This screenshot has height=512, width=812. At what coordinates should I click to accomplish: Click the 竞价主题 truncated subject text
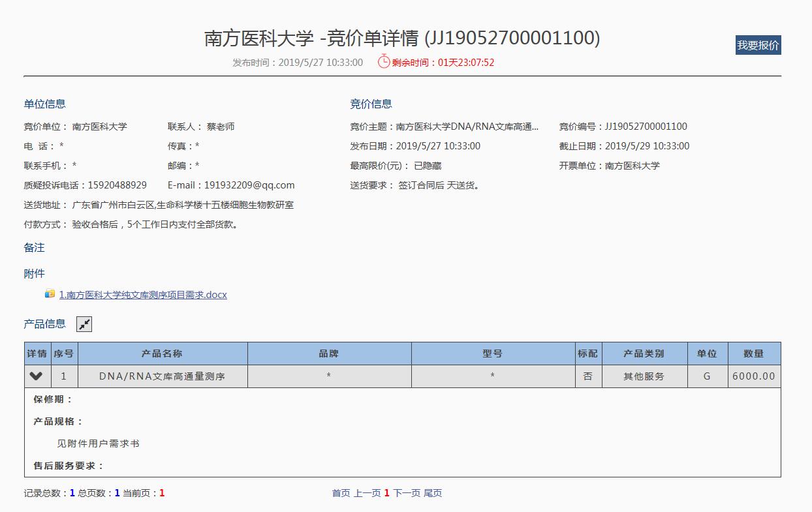click(467, 127)
